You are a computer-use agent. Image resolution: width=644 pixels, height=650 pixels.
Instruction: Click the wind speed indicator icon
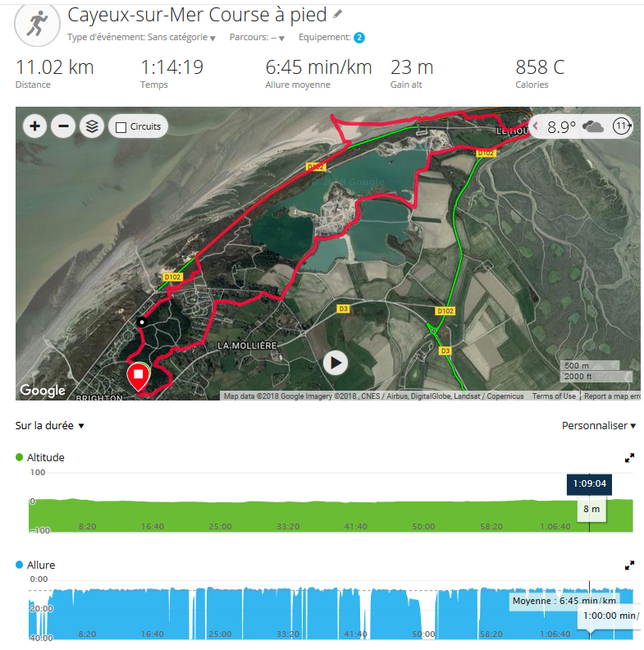[x=621, y=126]
